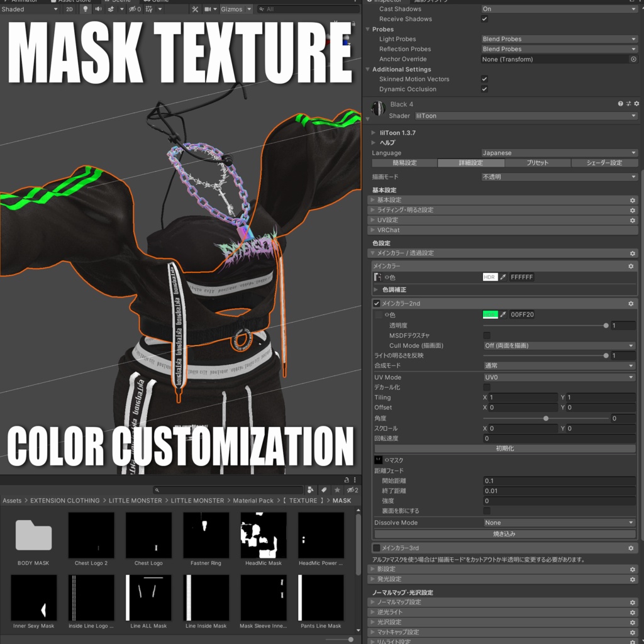Click the 角度 angle slider handle
Image resolution: width=644 pixels, height=644 pixels.
click(x=546, y=418)
